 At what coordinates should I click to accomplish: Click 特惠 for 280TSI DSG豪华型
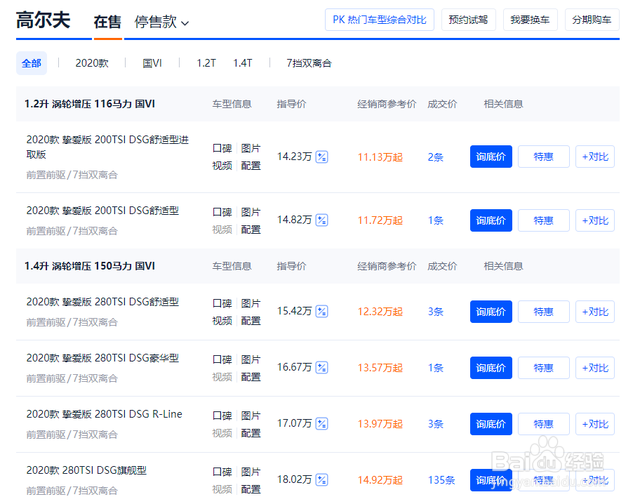pos(544,368)
